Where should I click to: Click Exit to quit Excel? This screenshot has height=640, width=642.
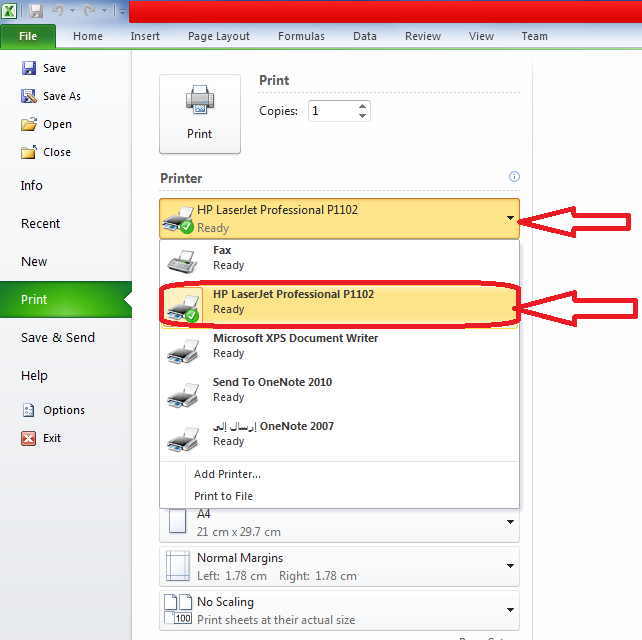pos(41,438)
